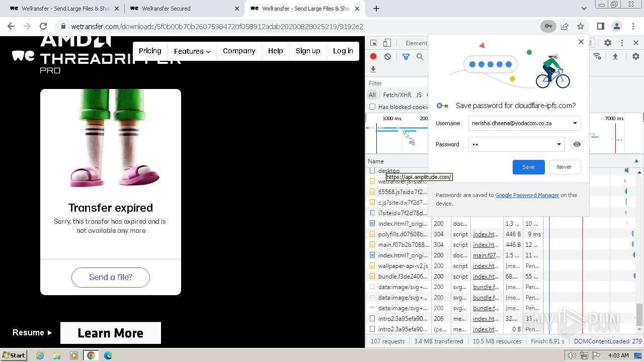Filter requests by Fetch/XHR
This screenshot has height=362, width=644.
[x=397, y=95]
